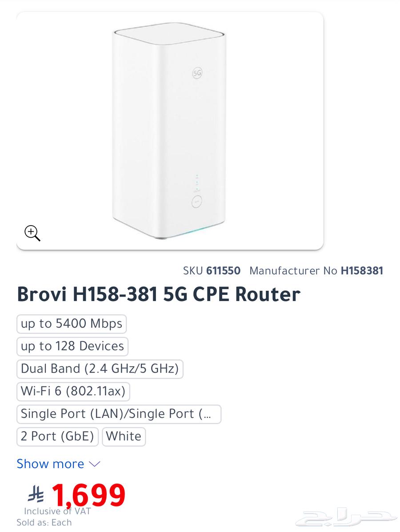Open the Brovi H158-381 5G CPE Router title

click(x=159, y=293)
